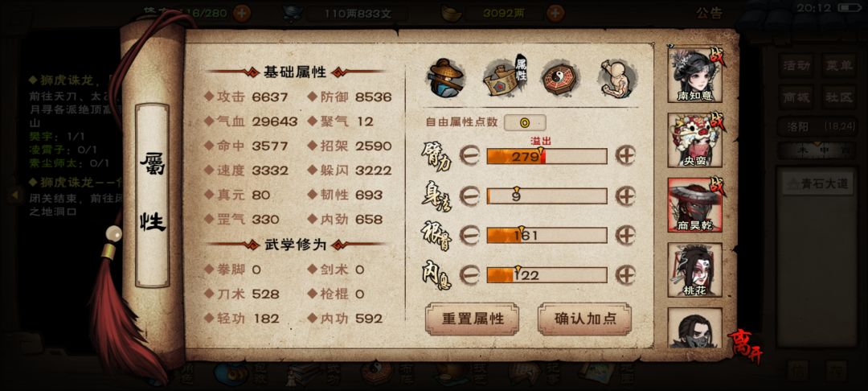Click the 重置属性 button
The width and height of the screenshot is (868, 391).
tap(473, 319)
